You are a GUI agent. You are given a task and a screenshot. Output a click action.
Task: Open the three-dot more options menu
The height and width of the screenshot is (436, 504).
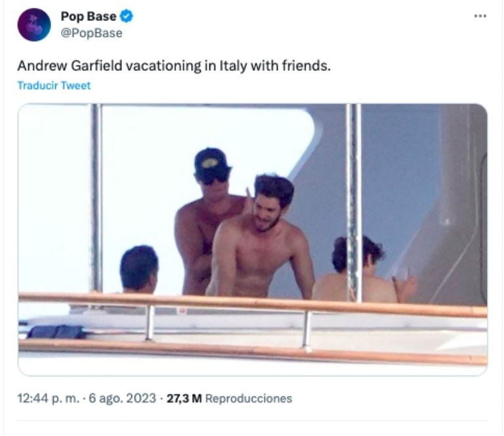pos(480,16)
